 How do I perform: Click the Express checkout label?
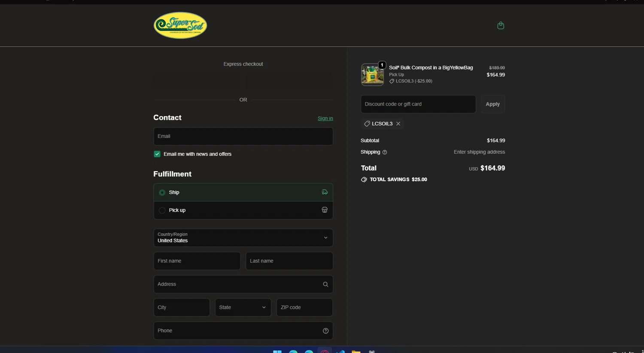click(x=243, y=64)
